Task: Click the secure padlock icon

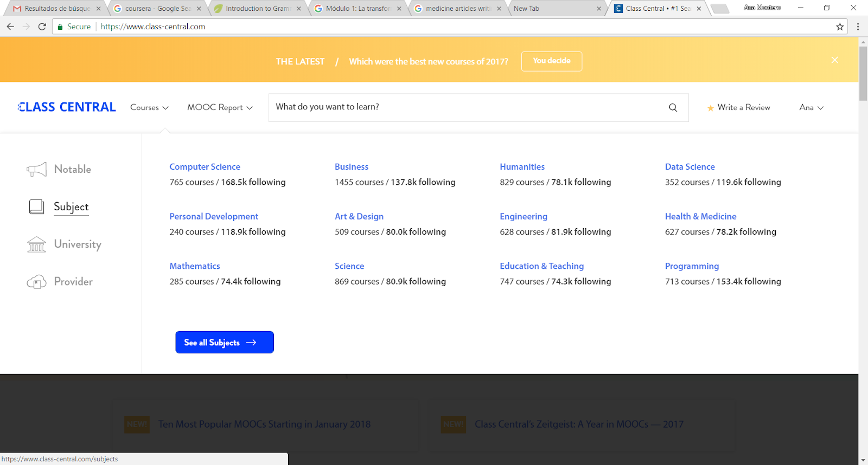Action: click(60, 27)
